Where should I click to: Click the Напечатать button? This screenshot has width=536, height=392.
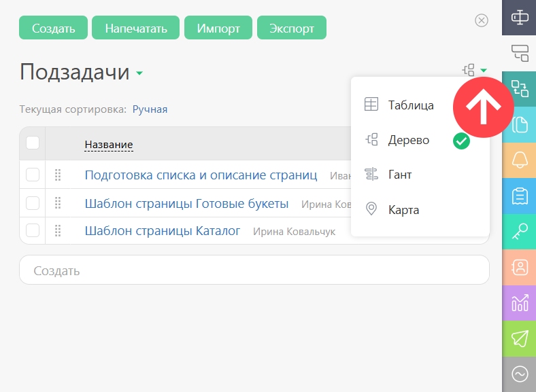136,28
